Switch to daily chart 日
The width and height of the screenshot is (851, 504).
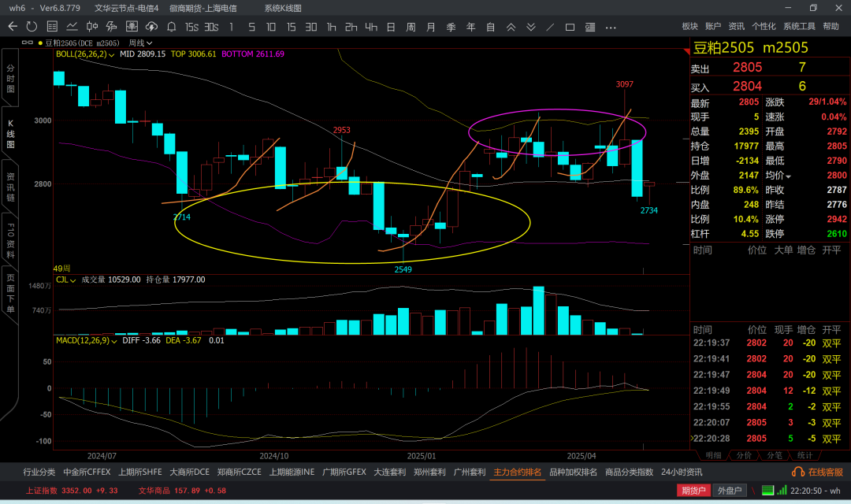391,27
